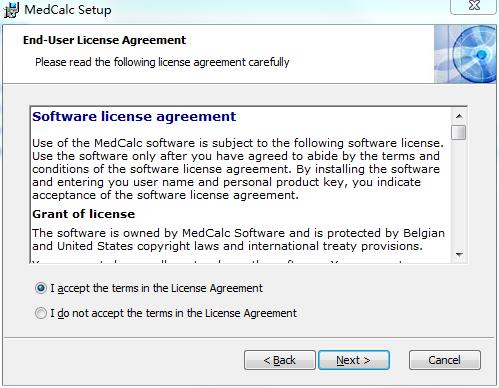Click the 'I do not accept' label text
Image resolution: width=499 pixels, height=388 pixels.
click(173, 313)
